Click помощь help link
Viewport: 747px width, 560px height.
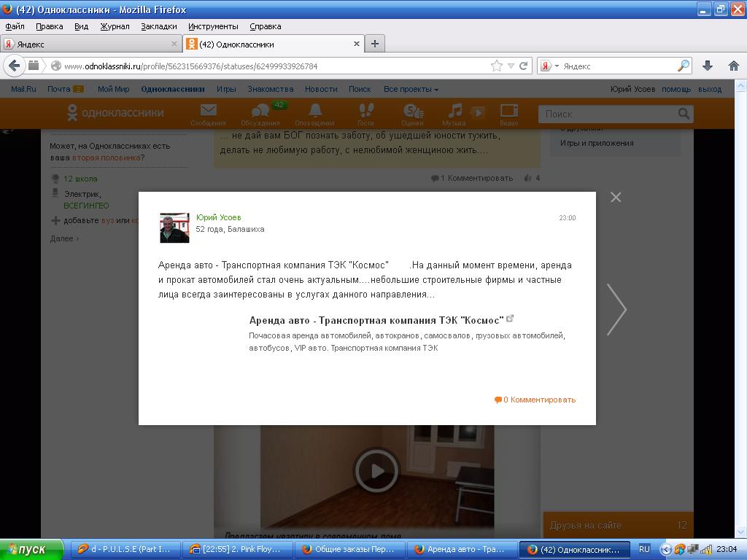pyautogui.click(x=676, y=89)
